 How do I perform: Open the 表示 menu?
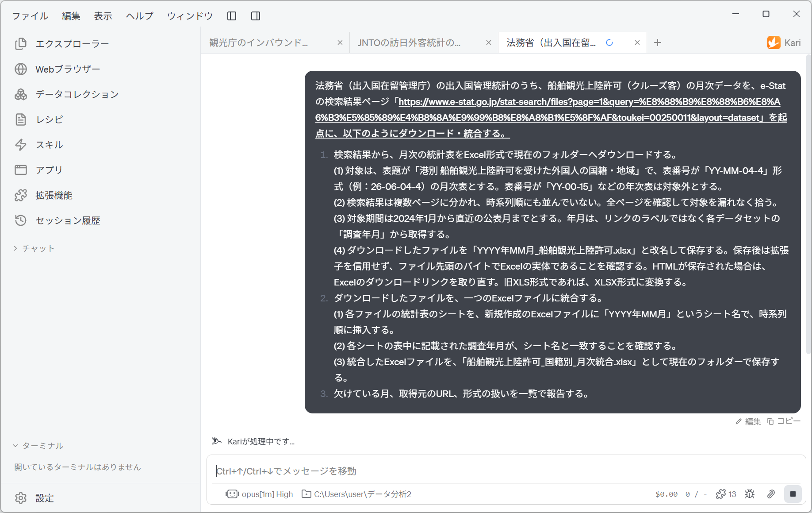[x=103, y=16]
